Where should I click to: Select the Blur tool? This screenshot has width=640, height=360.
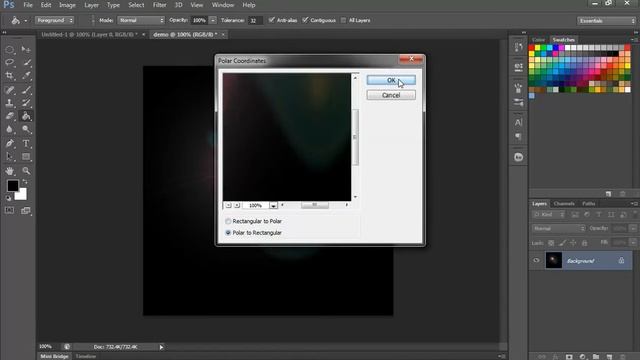pos(9,129)
